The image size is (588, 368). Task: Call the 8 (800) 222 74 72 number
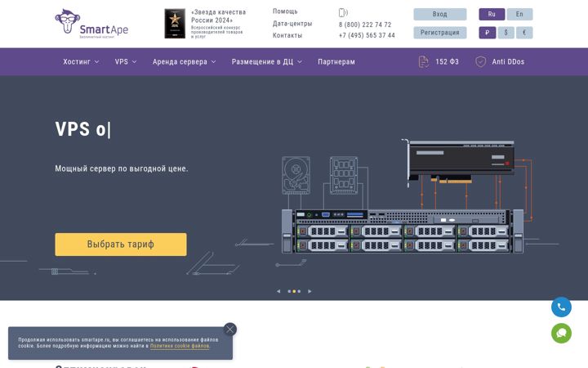(x=365, y=25)
